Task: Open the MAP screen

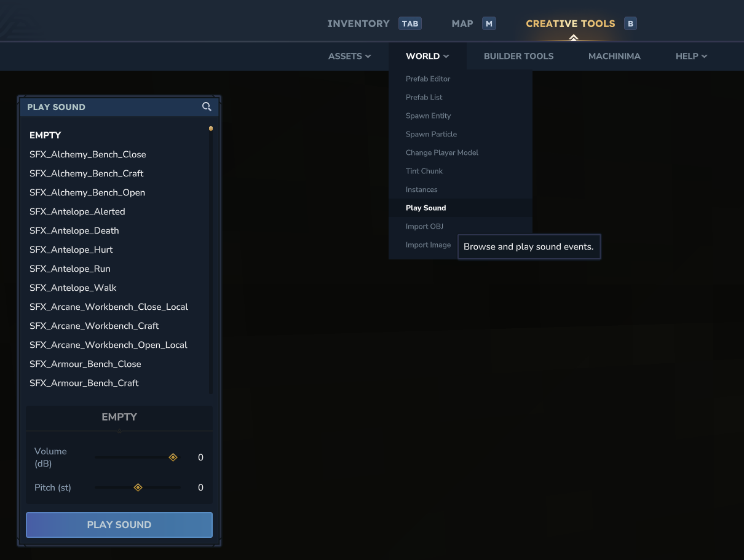Action: 462,23
